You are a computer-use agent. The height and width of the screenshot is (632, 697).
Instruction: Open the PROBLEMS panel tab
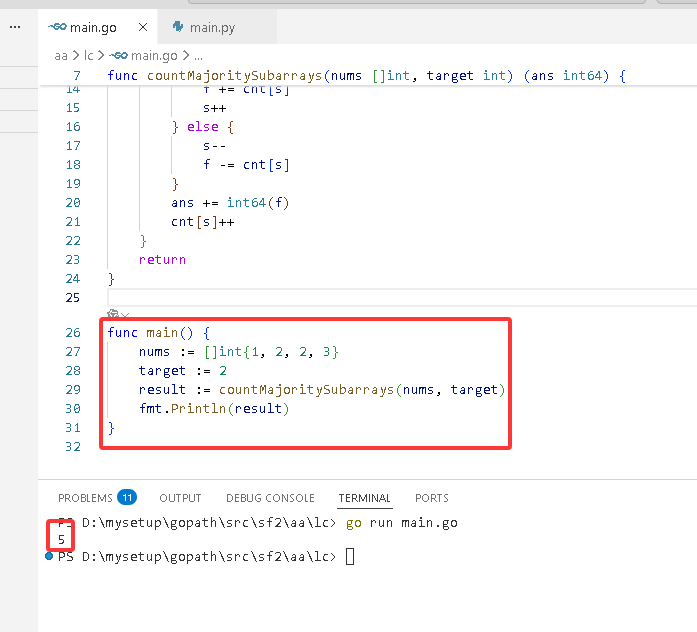point(85,498)
